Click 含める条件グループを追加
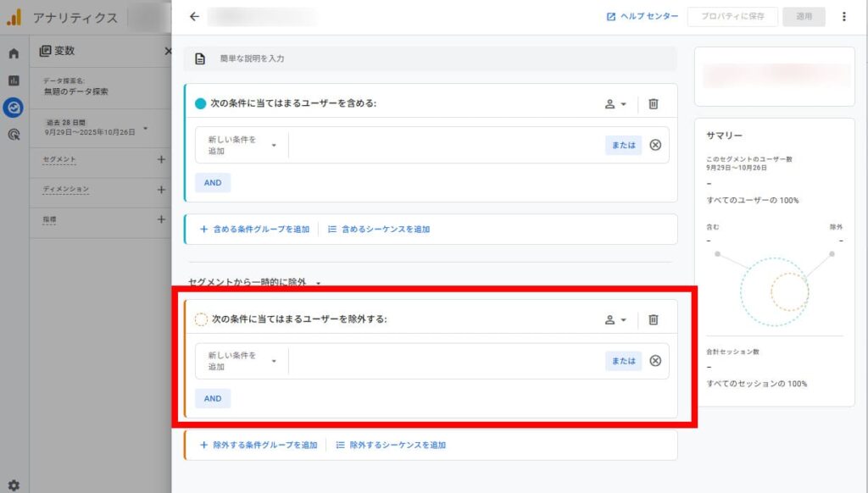 tap(254, 230)
